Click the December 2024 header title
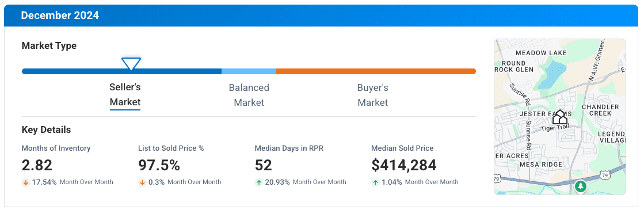The height and width of the screenshot is (210, 644). [x=60, y=16]
